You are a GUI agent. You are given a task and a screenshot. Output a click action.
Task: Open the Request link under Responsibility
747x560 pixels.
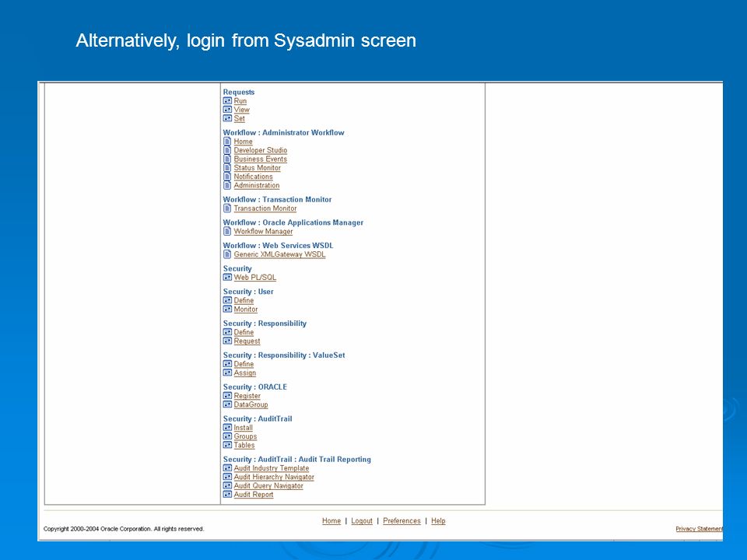[247, 341]
